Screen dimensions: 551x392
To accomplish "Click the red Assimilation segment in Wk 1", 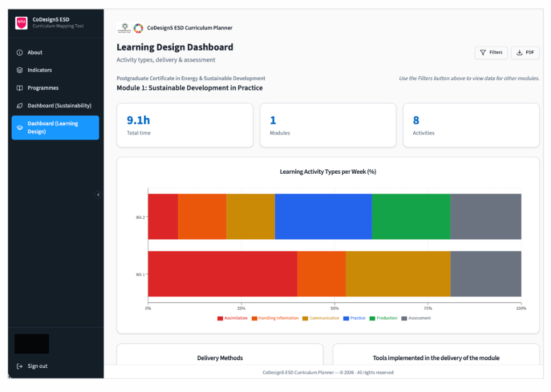I will coord(223,274).
